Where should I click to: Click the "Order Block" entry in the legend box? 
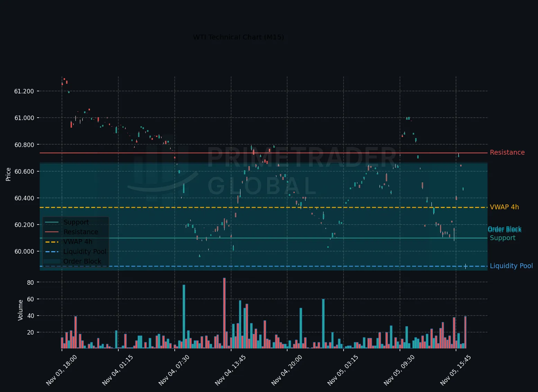(x=82, y=262)
